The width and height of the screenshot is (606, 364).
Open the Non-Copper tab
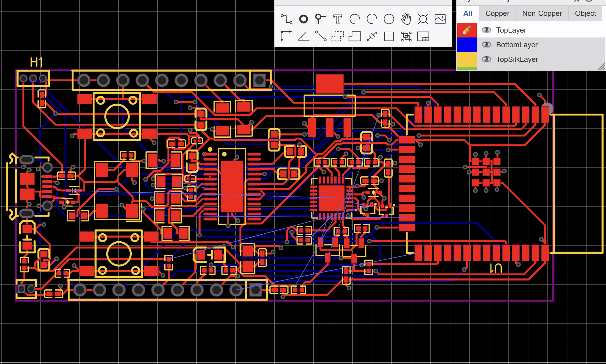point(542,13)
